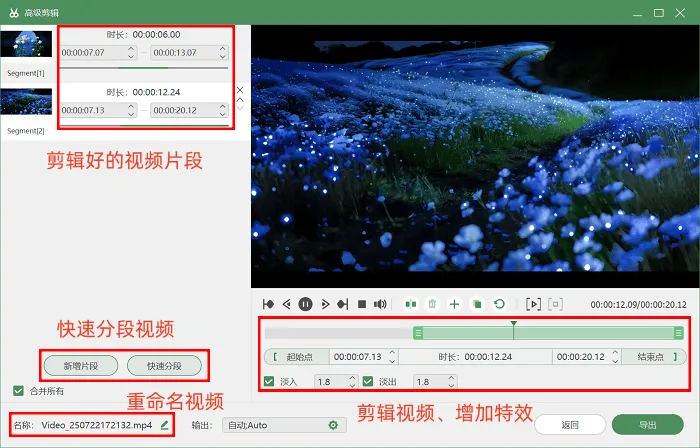Screen dimensions: 700x448
Task: Click the circular reset arrow icon
Action: pyautogui.click(x=500, y=304)
